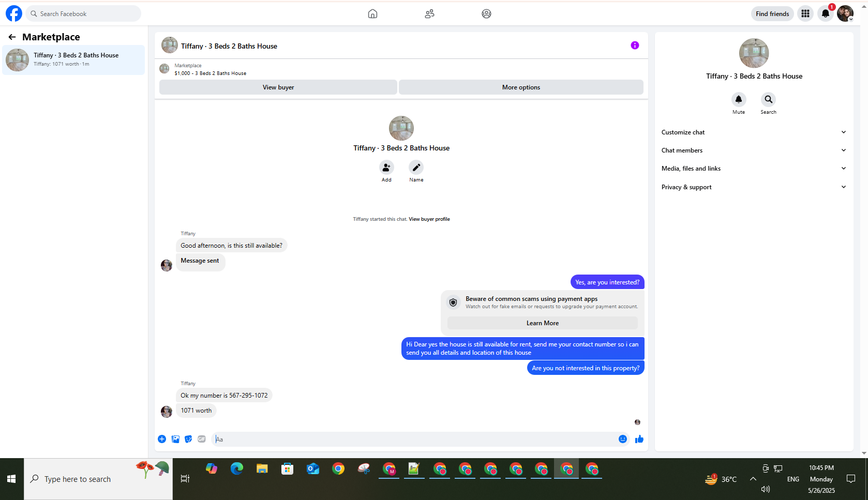Screen dimensions: 868x500
Task: Attach a photo using image icon
Action: pos(176,439)
